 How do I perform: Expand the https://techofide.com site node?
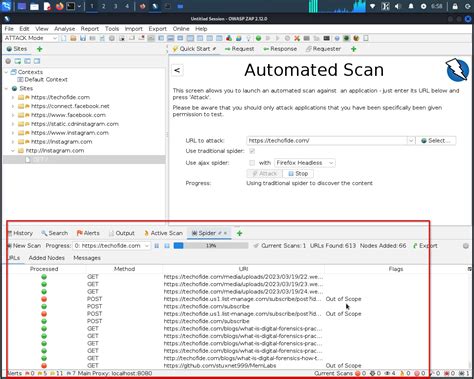tap(13, 97)
